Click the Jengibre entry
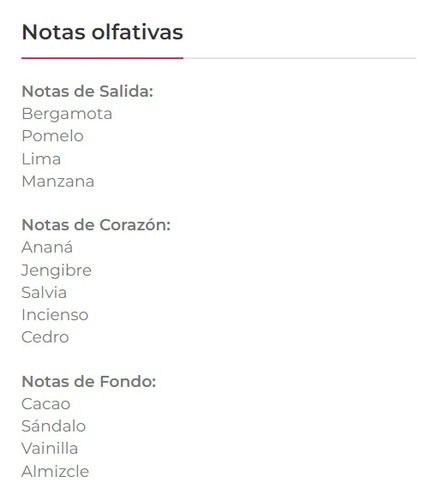 [56, 270]
